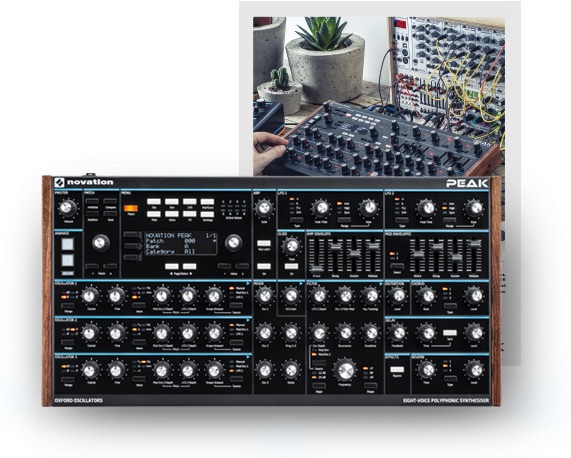The height and width of the screenshot is (458, 571).
Task: Click the VCA Gain knob
Action: (291, 296)
